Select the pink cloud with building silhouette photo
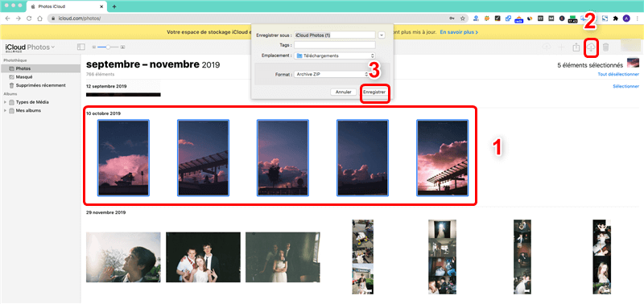The width and height of the screenshot is (644, 304). [x=123, y=158]
